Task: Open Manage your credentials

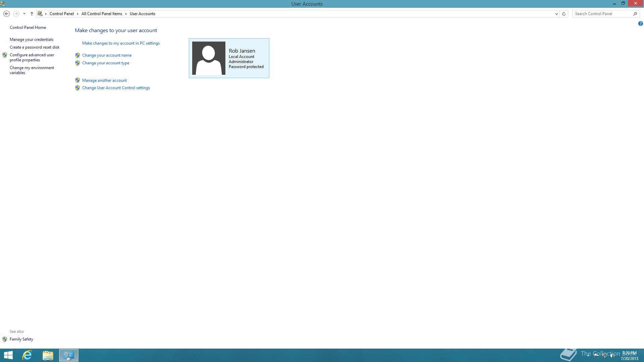Action: (x=32, y=40)
